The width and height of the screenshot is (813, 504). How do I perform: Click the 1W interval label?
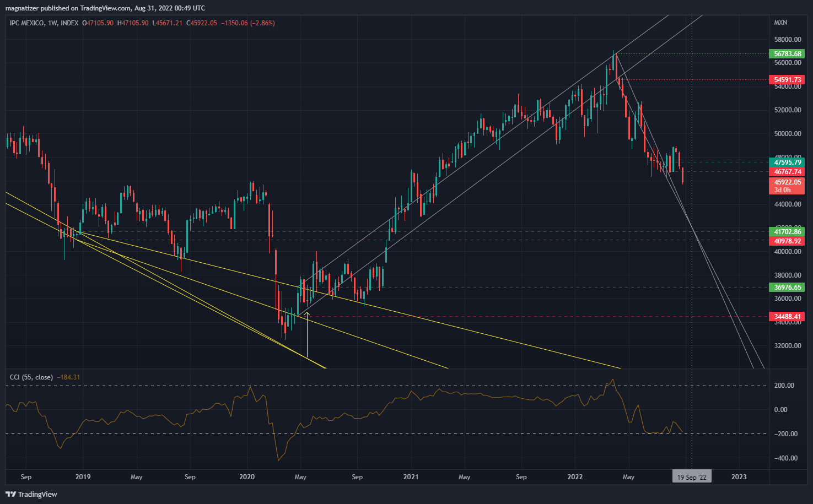tap(52, 23)
